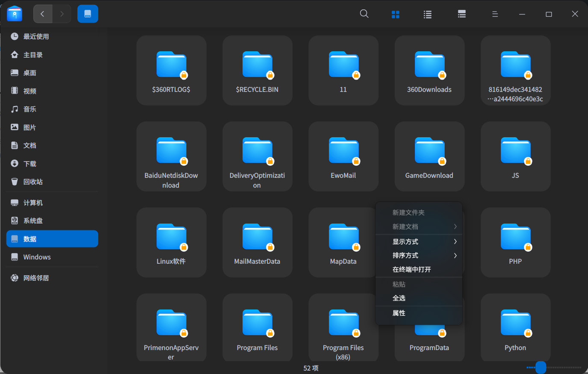The width and height of the screenshot is (588, 374).
Task: Go forward with the right arrow button
Action: [x=62, y=14]
